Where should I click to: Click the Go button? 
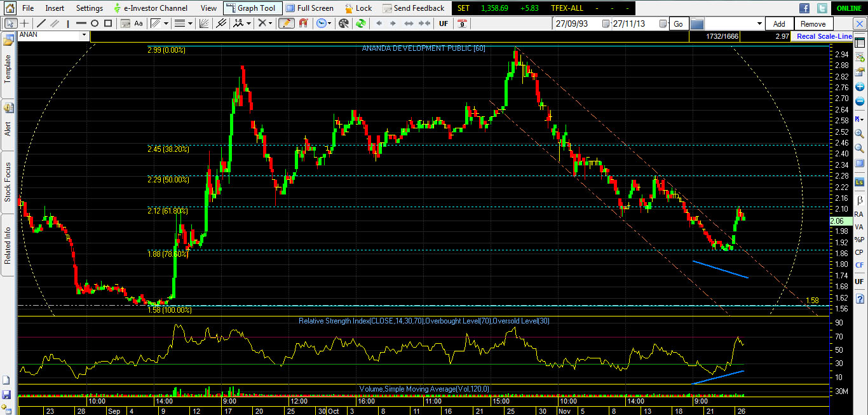pos(678,24)
